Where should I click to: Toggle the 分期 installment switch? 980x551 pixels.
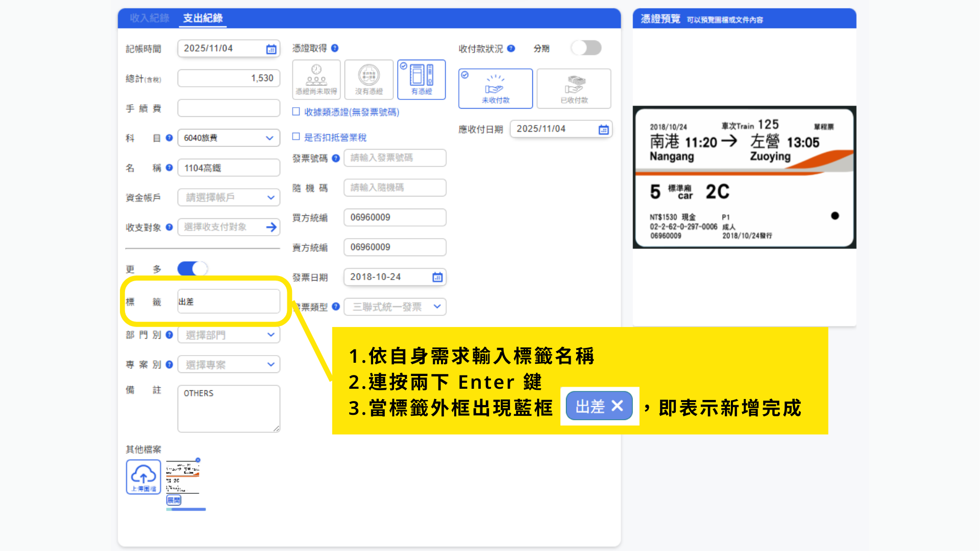[586, 48]
